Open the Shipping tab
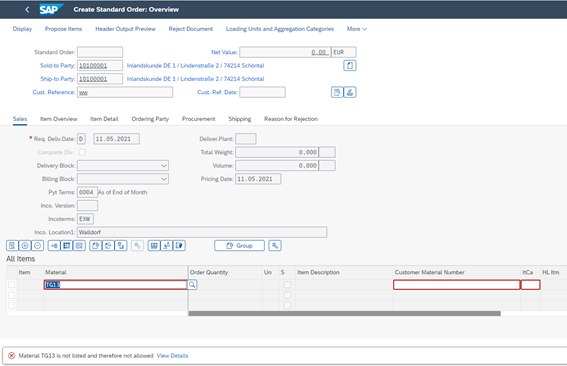Screen dimensions: 567x366 [240, 119]
